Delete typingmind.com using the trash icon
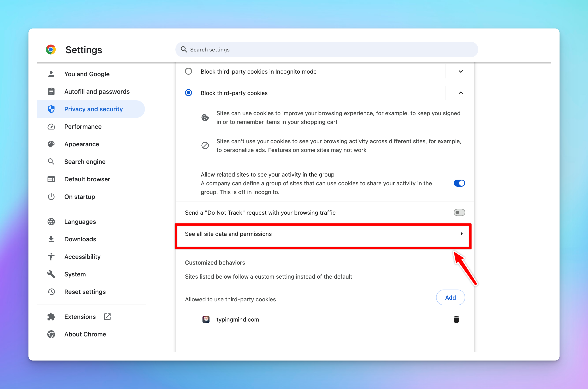 tap(456, 319)
